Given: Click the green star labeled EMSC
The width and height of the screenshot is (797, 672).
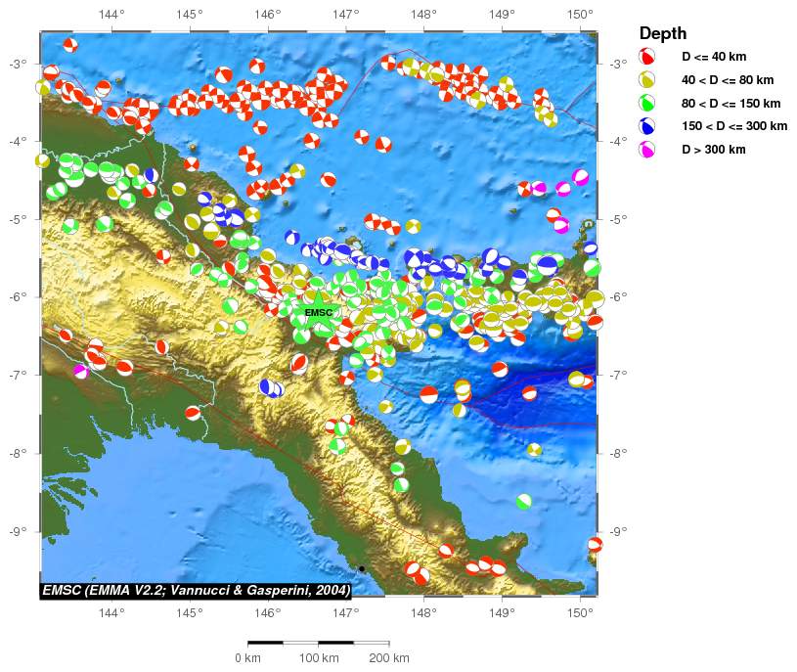Looking at the screenshot, I should (x=317, y=312).
